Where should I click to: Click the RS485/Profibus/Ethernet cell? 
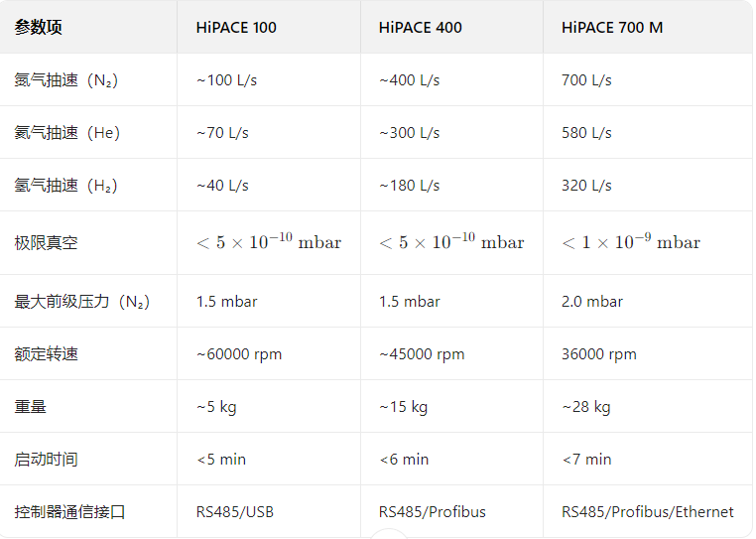pyautogui.click(x=648, y=512)
